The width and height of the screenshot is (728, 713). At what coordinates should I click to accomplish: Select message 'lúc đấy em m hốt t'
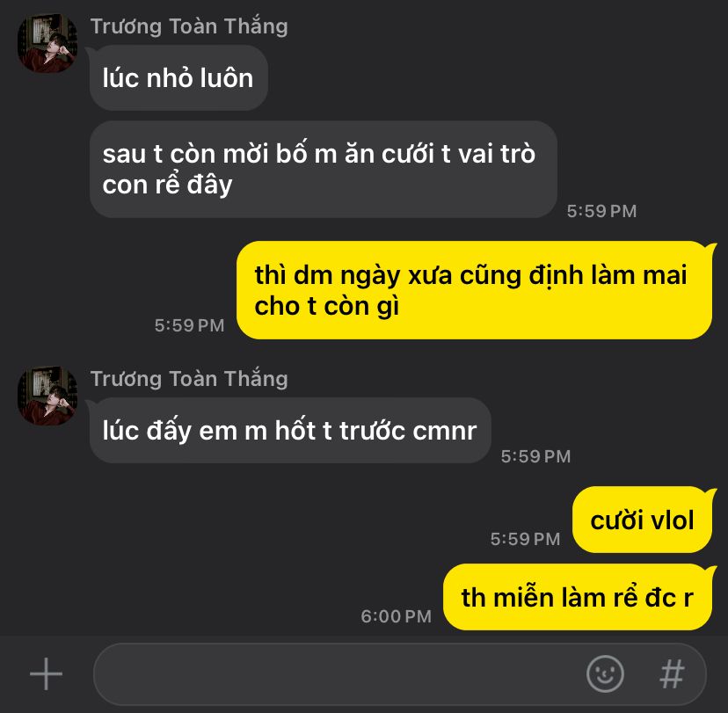pos(290,430)
